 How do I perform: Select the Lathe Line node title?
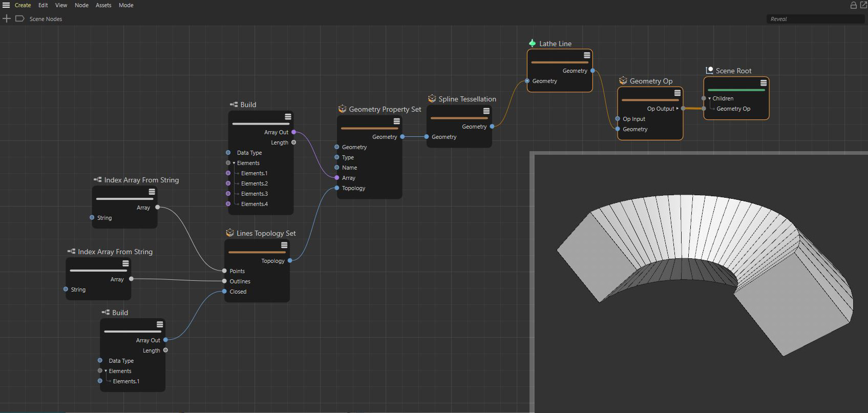tap(555, 44)
